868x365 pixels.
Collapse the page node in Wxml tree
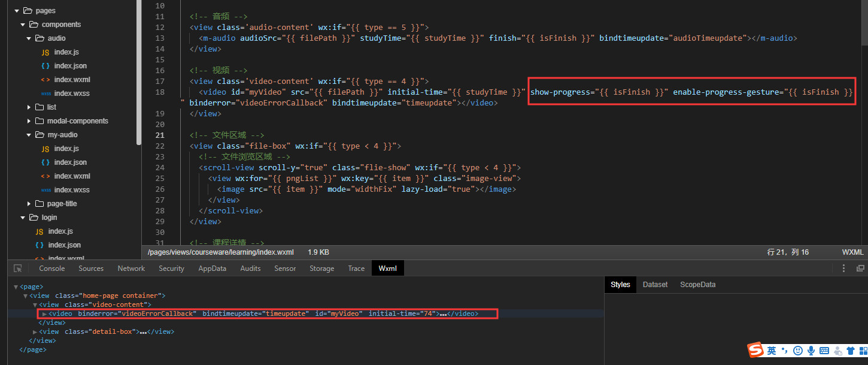(x=16, y=287)
